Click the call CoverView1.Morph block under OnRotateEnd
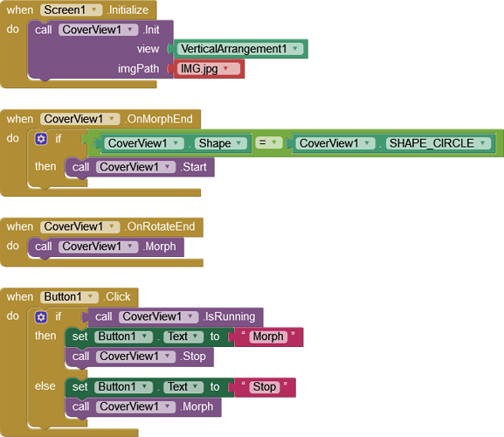 (x=106, y=246)
